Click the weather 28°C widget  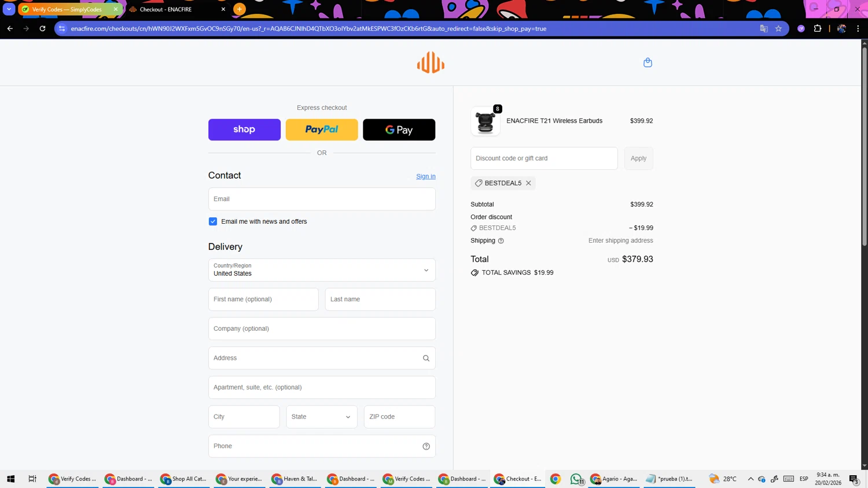[723, 479]
